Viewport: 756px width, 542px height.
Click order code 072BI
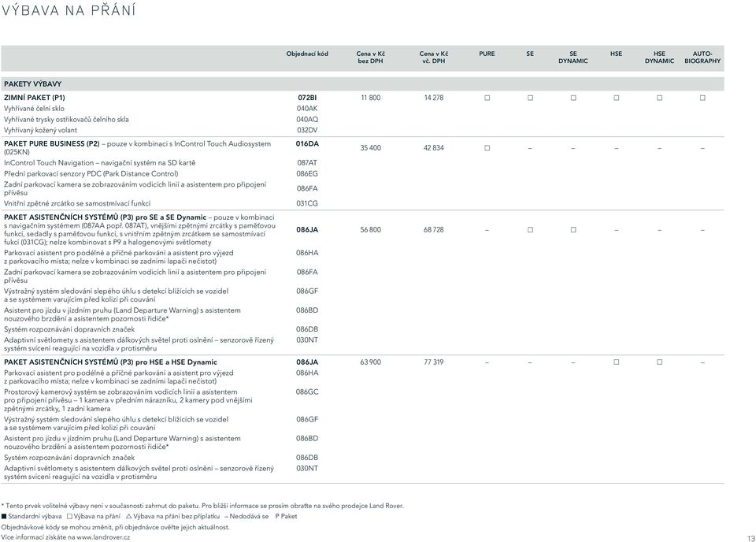click(307, 98)
